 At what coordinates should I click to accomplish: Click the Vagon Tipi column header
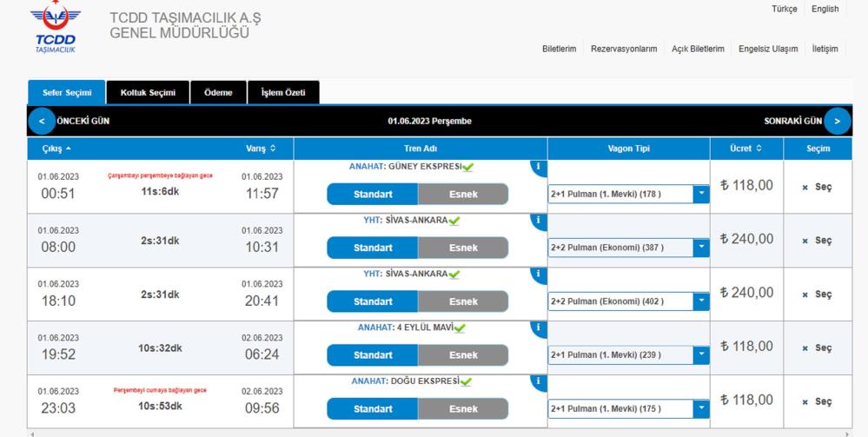pos(629,149)
